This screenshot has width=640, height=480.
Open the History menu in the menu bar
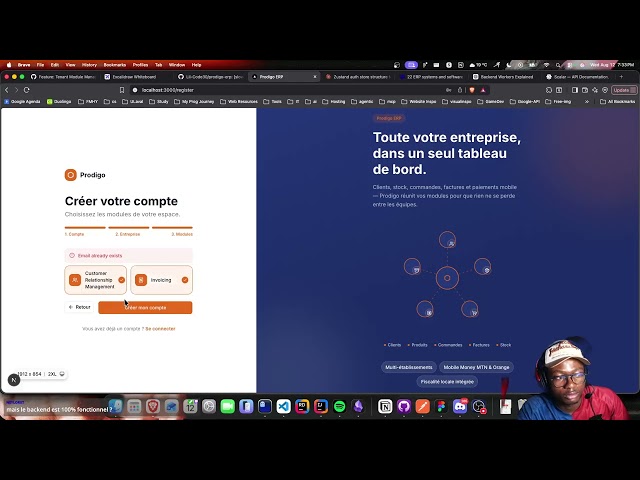click(89, 65)
